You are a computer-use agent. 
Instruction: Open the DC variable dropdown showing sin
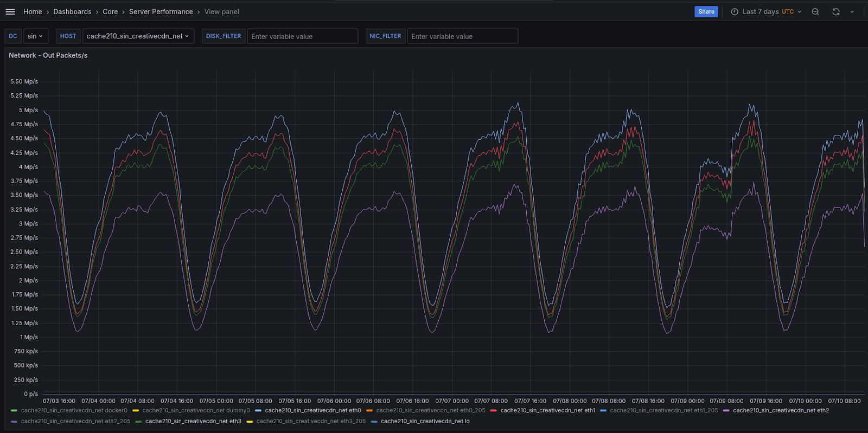36,36
